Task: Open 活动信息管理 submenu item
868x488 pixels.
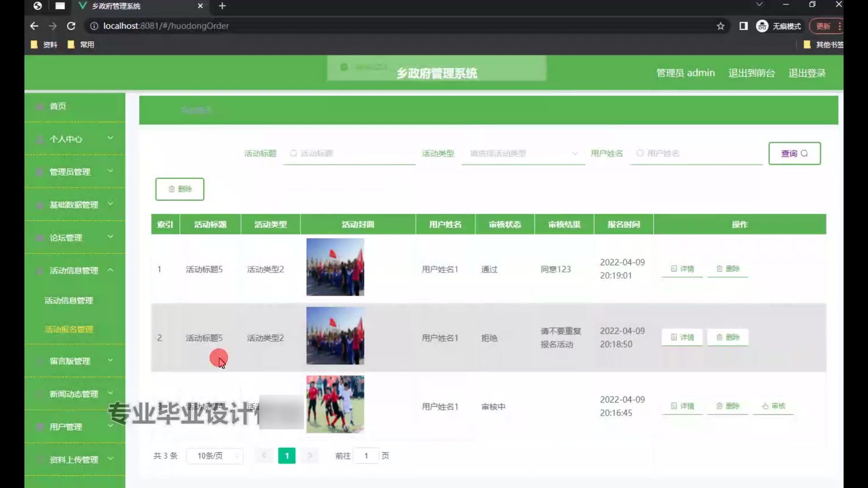Action: [x=69, y=300]
